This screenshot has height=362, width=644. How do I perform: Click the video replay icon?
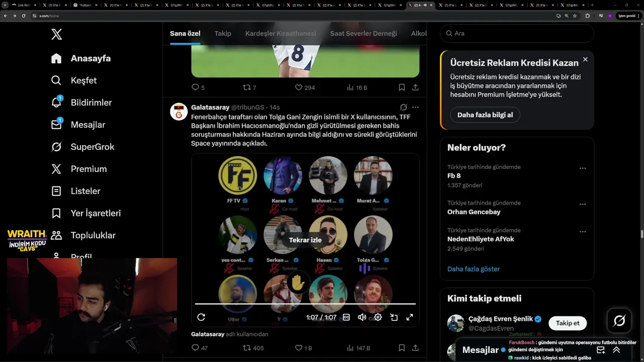[x=201, y=317]
